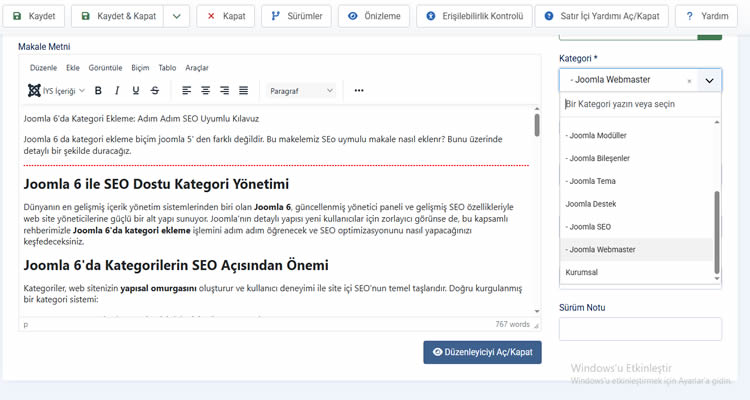Screen dimensions: 750x400
Task: Justify text alignment icon
Action: (x=244, y=91)
